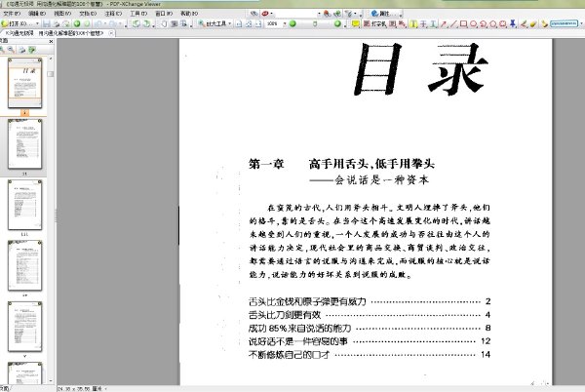This screenshot has width=585, height=392.
Task: Select the blue Pushpin attachment tool
Action: click(x=513, y=23)
